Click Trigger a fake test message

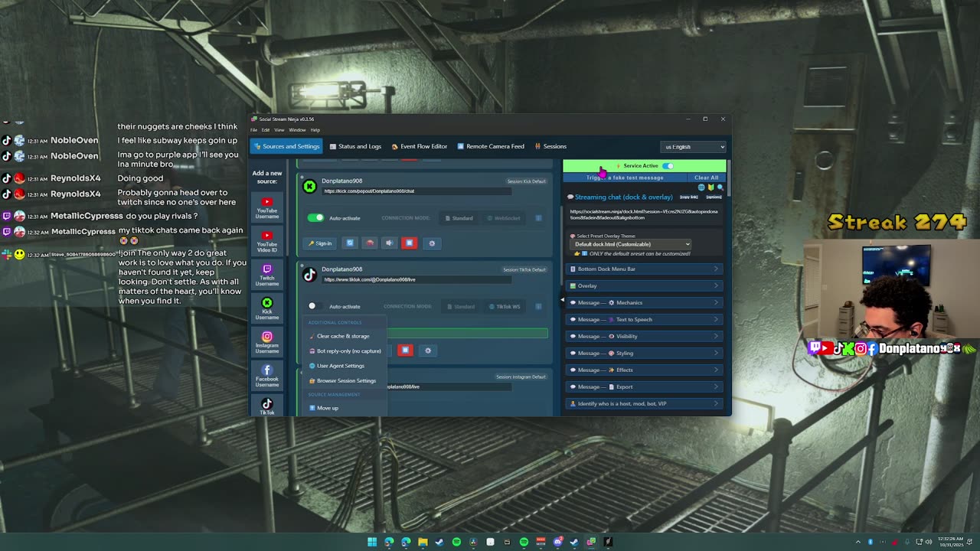point(625,178)
